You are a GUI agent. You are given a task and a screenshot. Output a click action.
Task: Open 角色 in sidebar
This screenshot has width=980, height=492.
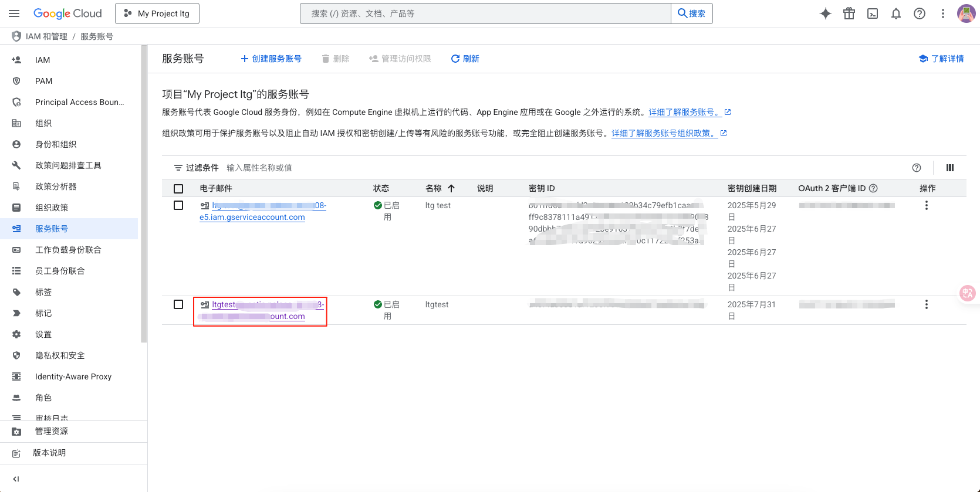[69, 398]
